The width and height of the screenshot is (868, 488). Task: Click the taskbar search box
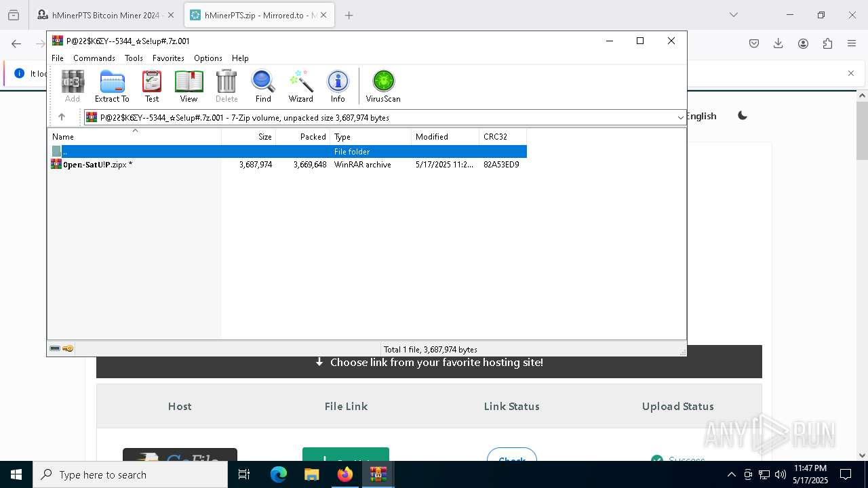click(x=130, y=474)
